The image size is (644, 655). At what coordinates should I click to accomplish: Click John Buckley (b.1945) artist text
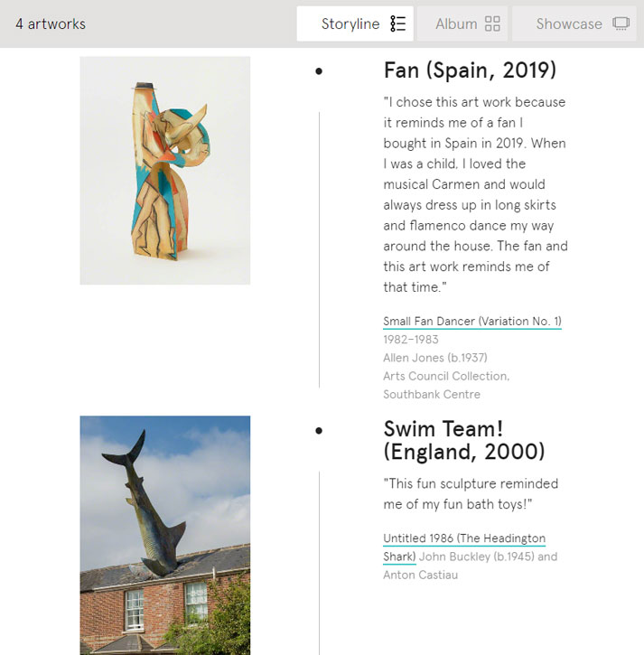(477, 557)
